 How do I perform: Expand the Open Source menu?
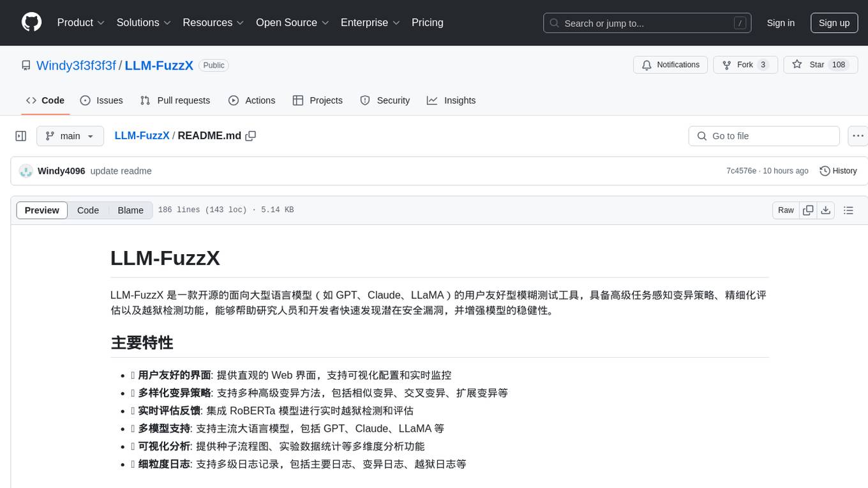292,22
